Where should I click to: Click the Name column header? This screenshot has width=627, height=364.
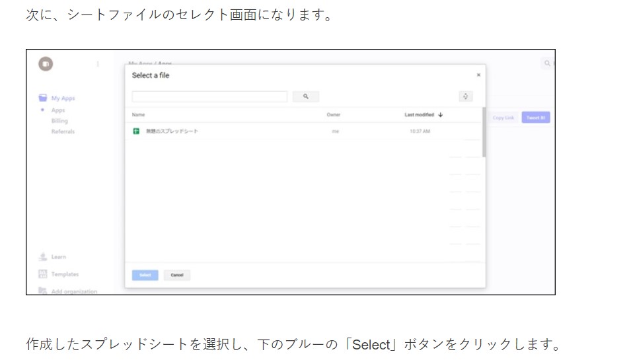click(x=138, y=115)
